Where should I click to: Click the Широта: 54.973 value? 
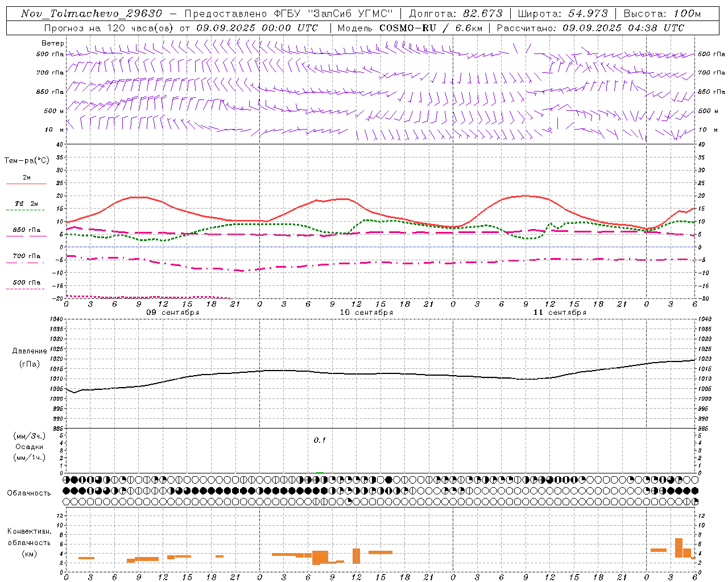click(563, 14)
